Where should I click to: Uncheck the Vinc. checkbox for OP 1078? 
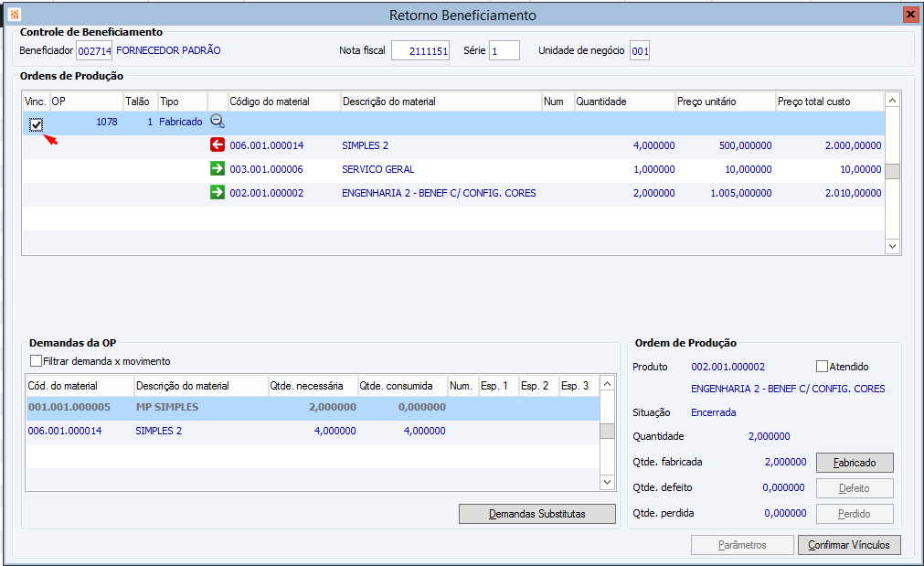pos(36,124)
